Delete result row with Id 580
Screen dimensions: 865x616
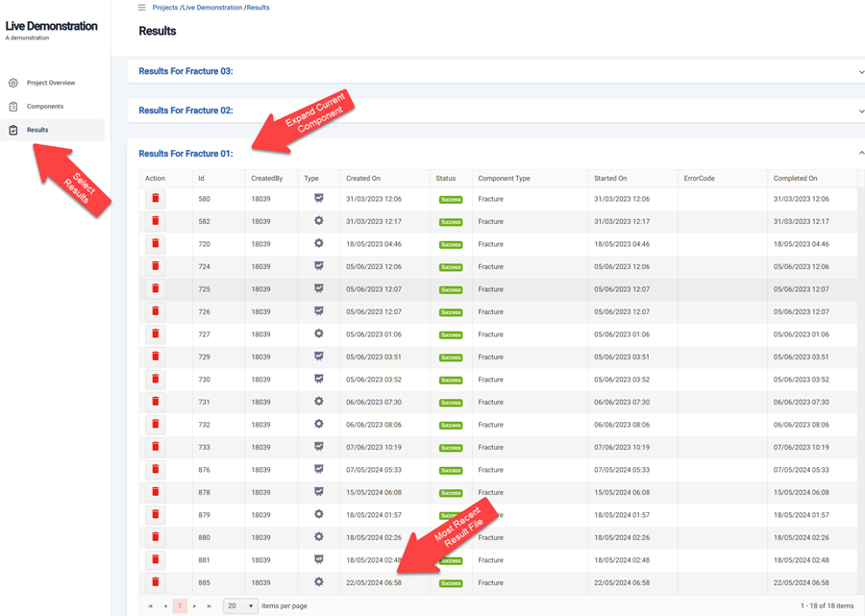tap(155, 199)
